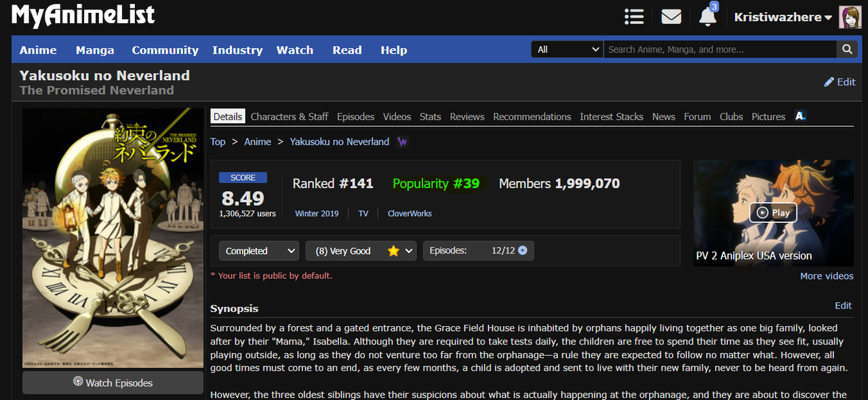Switch to the Pictures tab

coord(768,117)
